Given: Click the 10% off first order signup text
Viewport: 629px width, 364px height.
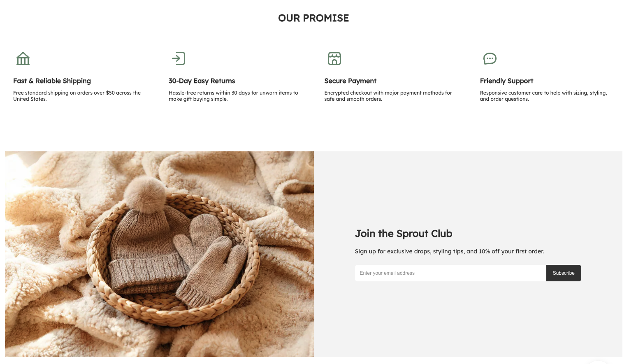Looking at the screenshot, I should pos(449,251).
